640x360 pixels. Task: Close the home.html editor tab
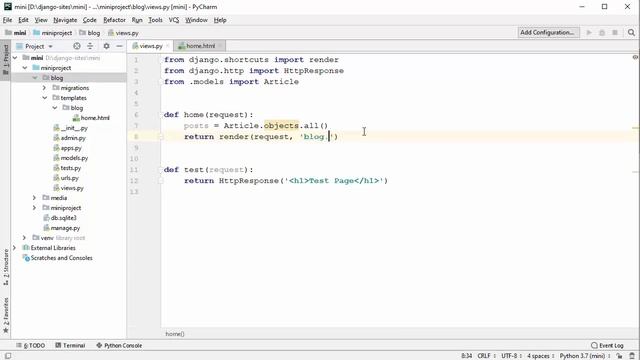(220, 46)
